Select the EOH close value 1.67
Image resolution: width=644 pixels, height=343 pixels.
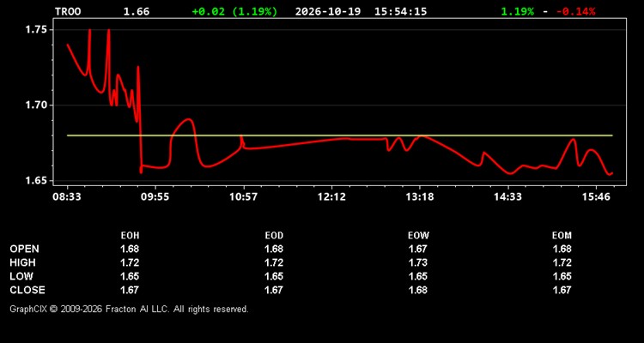click(x=130, y=290)
